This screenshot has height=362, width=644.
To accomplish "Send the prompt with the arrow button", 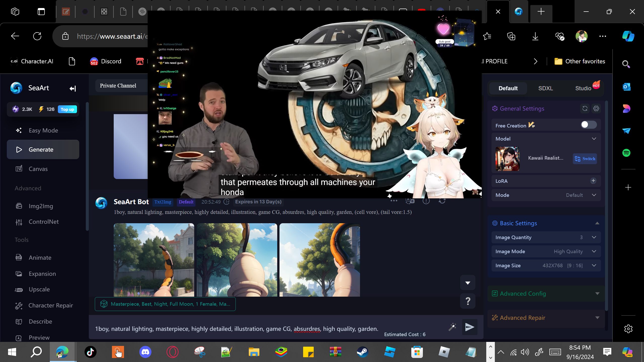I will [469, 327].
